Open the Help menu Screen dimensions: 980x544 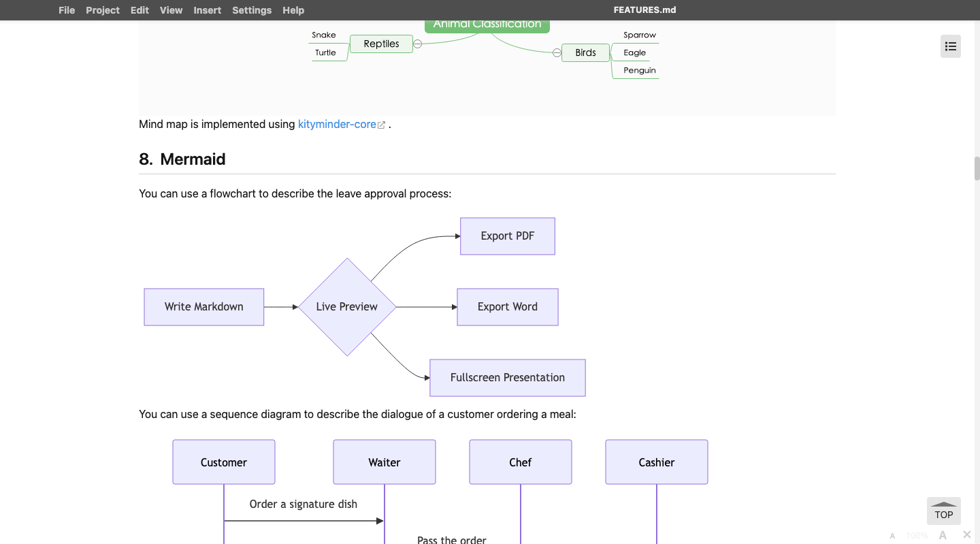pyautogui.click(x=293, y=10)
